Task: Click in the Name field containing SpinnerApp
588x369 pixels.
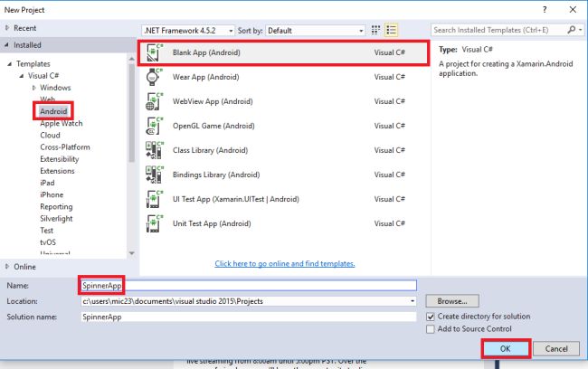Action: click(249, 286)
